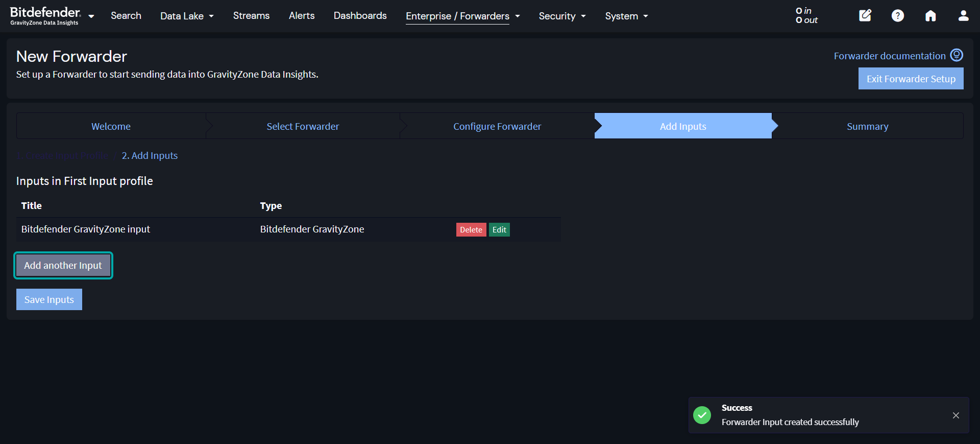This screenshot has width=980, height=444.
Task: Open the Search page
Action: tap(126, 16)
